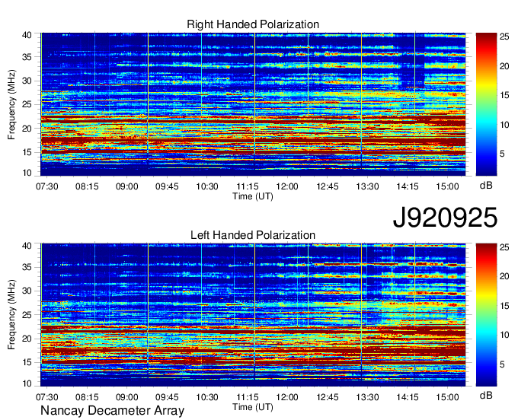This screenshot has width=518, height=420.
Task: Click the bottom plot's dB color scale bar
Action: click(486, 315)
